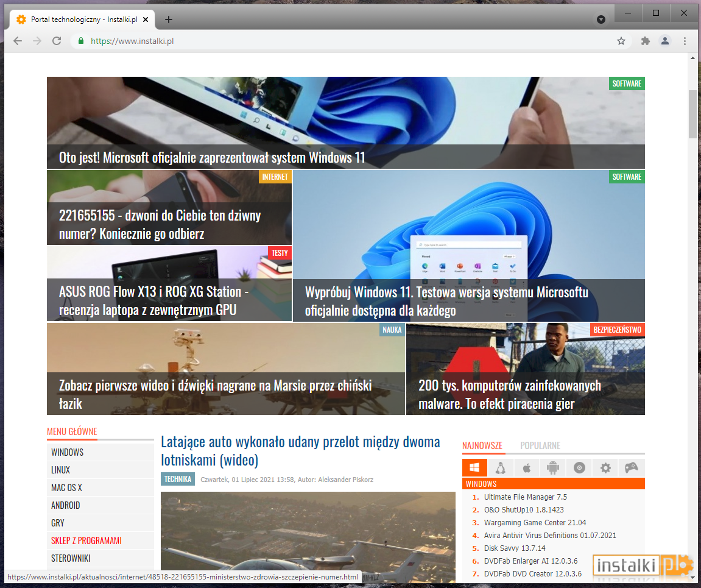Select the gear drivers icon
This screenshot has width=701, height=588.
click(605, 468)
